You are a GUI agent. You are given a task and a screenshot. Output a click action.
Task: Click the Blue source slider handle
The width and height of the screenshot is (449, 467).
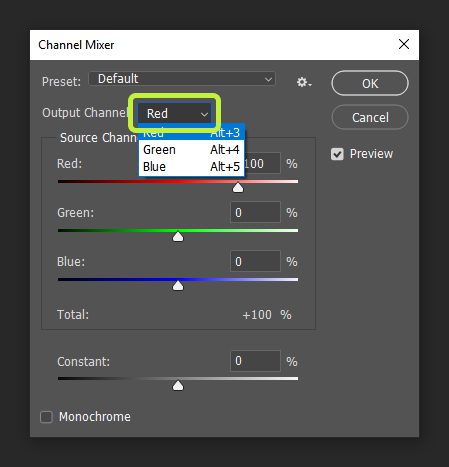click(x=178, y=285)
